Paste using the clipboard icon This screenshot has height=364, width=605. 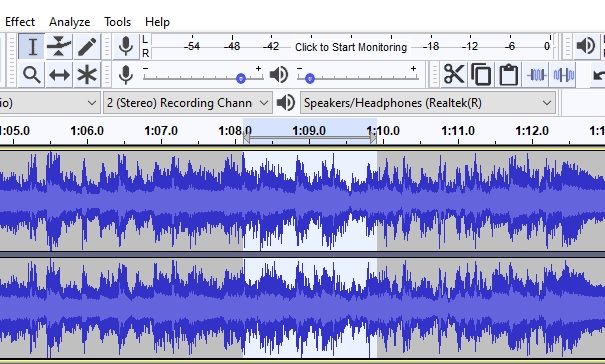click(509, 74)
